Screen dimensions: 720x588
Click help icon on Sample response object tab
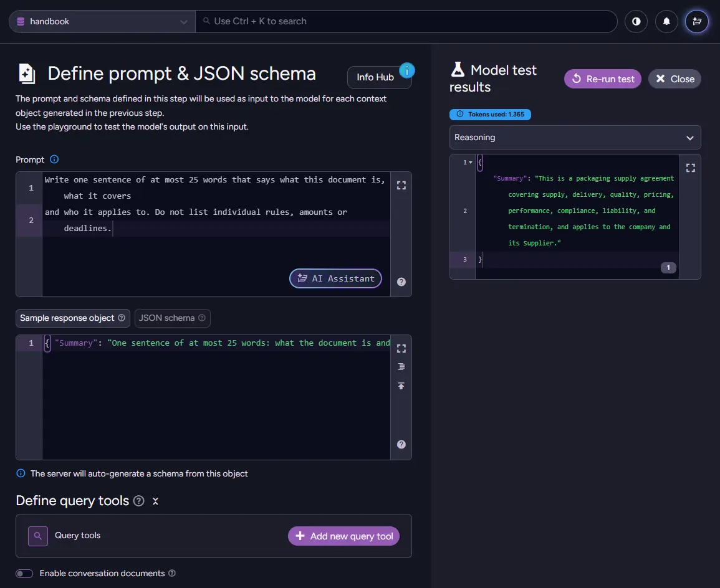(121, 318)
